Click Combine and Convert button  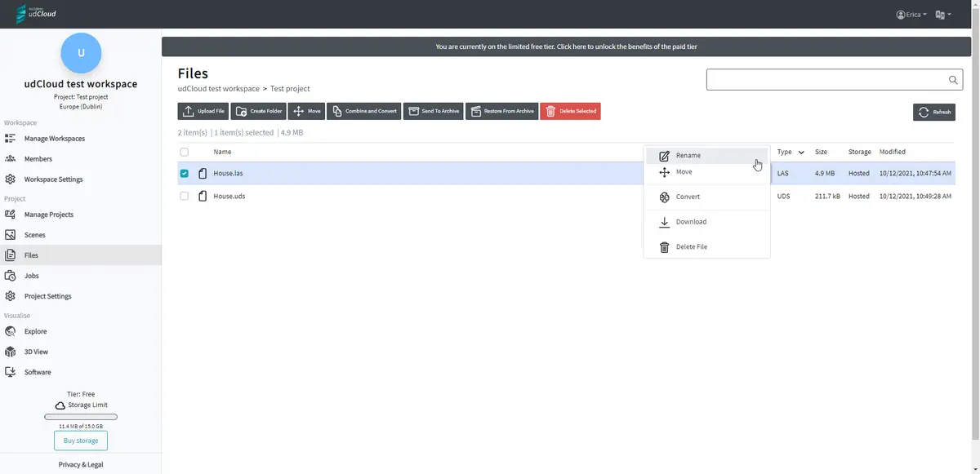[x=364, y=111]
